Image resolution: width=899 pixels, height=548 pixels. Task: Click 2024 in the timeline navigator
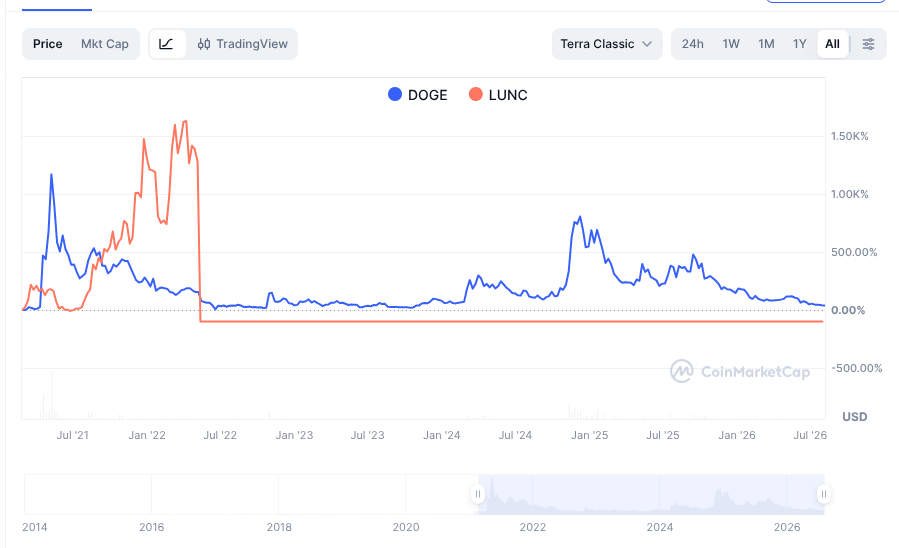(660, 527)
